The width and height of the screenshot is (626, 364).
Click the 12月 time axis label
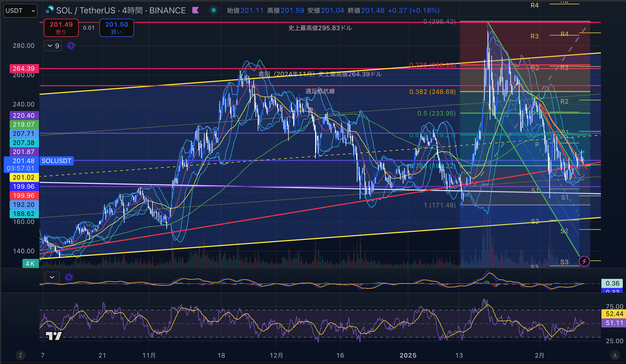pyautogui.click(x=276, y=355)
